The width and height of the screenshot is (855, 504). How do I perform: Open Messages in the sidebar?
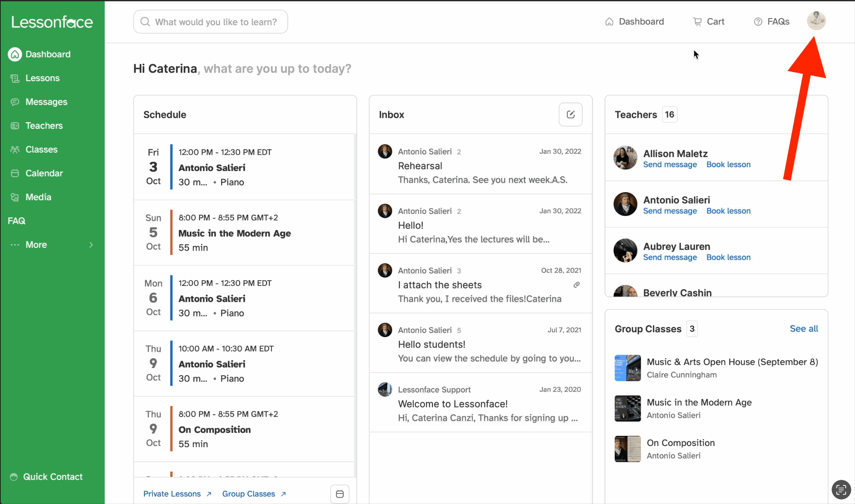click(46, 102)
